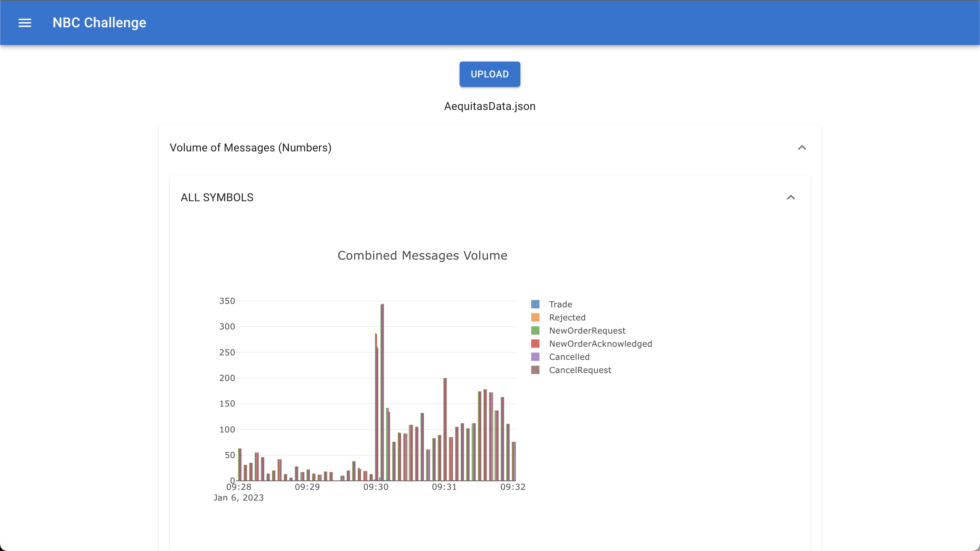This screenshot has height=551, width=980.
Task: Click the tallest bar near 09:30
Action: tap(382, 381)
